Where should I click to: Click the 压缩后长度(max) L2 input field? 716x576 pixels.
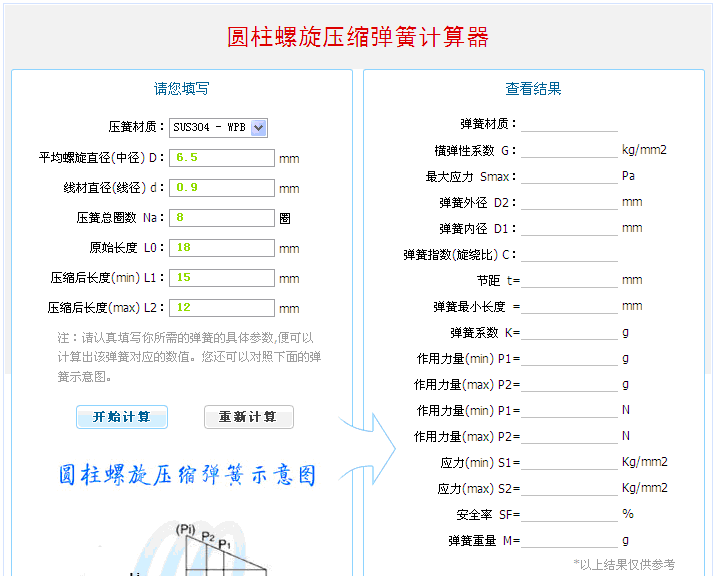tap(222, 308)
